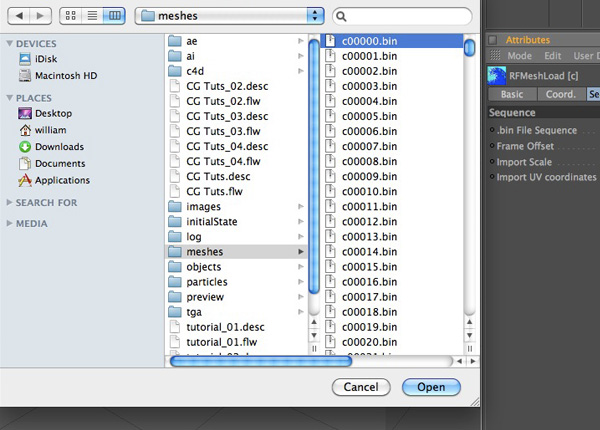The image size is (600, 430).
Task: Select the CG Tuts_03.desc file
Action: [x=236, y=116]
